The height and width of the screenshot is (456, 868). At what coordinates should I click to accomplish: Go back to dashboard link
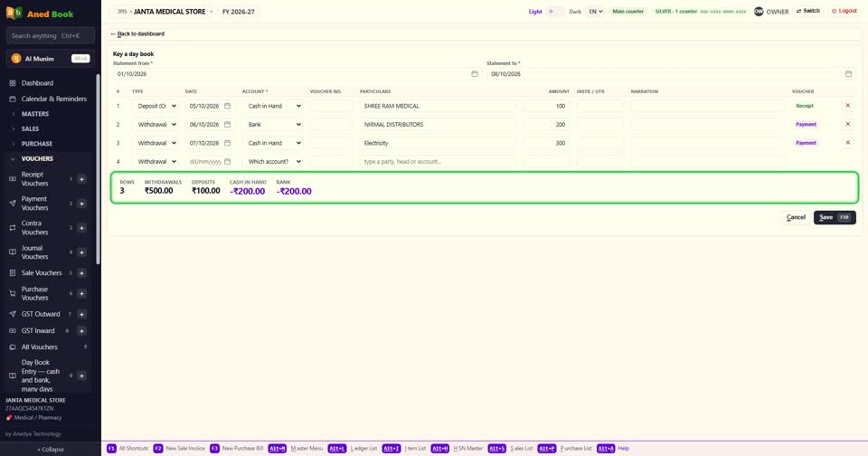click(x=137, y=33)
